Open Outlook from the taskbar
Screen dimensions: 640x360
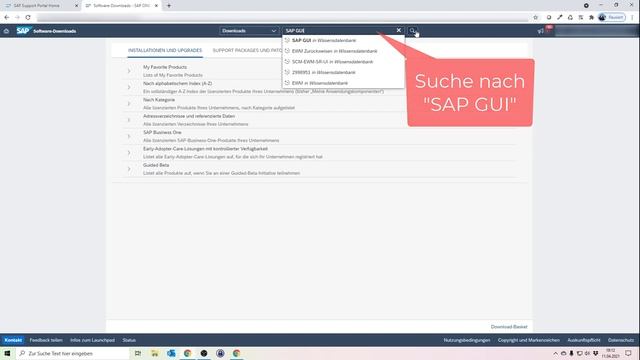click(x=171, y=353)
